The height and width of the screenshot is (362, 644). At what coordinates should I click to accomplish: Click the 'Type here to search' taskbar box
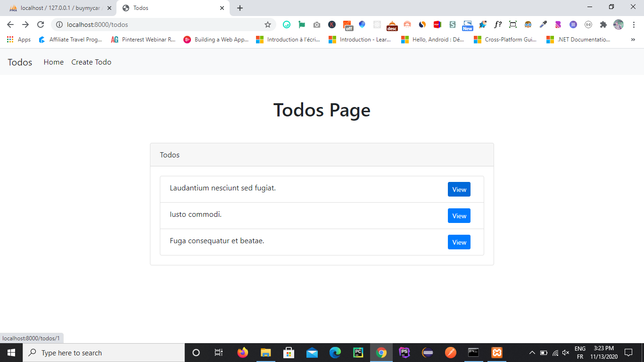click(x=104, y=353)
